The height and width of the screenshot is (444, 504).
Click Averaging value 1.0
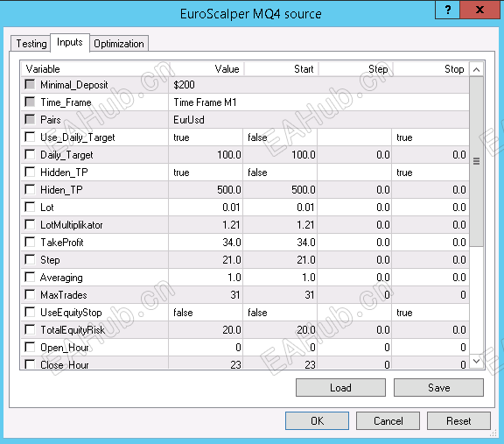206,278
